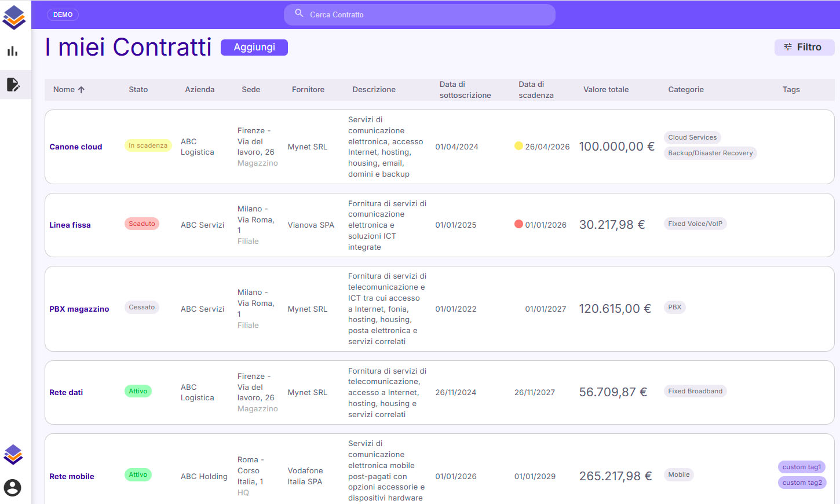840x504 pixels.
Task: Open the Canone cloud contract
Action: [76, 147]
